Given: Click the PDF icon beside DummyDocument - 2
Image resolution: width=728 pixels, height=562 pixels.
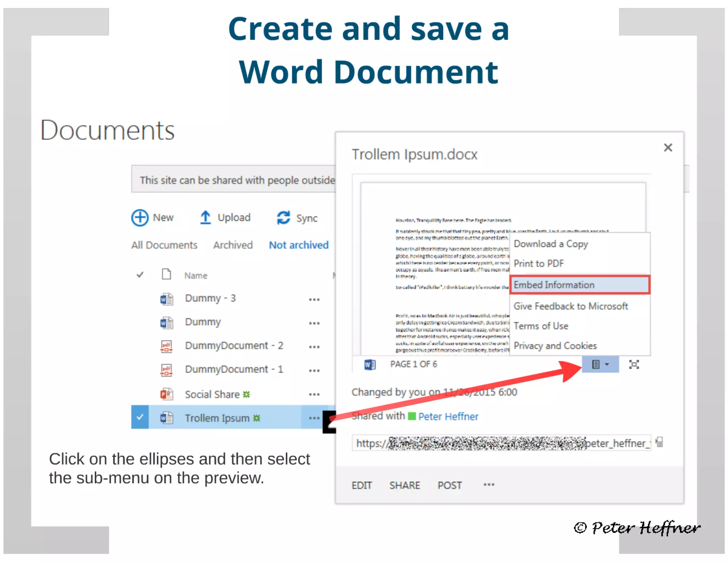Looking at the screenshot, I should 166,346.
